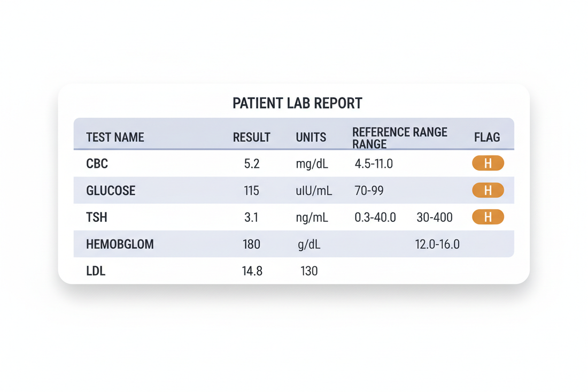This screenshot has height=392, width=588.
Task: Click the 30-400 value in TSH row
Action: click(x=435, y=217)
